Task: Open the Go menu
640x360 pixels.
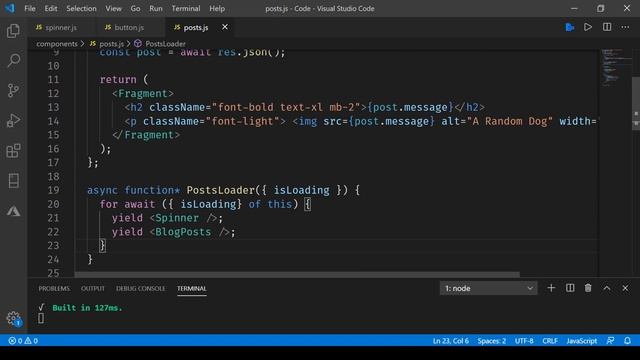Action: coord(136,8)
